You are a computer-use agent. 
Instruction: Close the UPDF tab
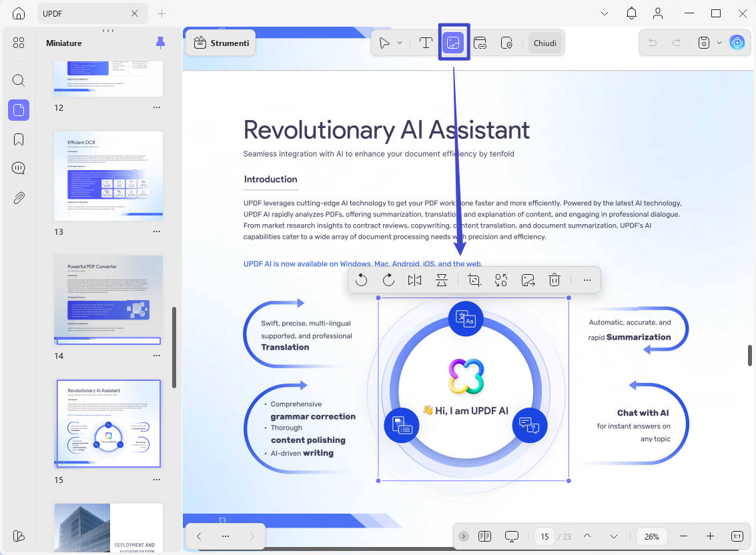coord(135,13)
